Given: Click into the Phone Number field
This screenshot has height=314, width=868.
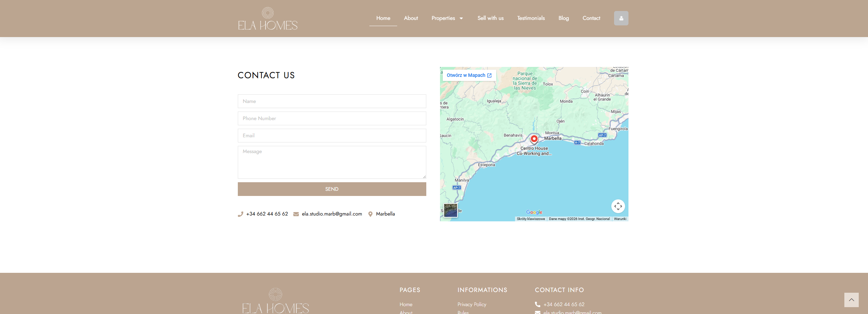Looking at the screenshot, I should (332, 118).
